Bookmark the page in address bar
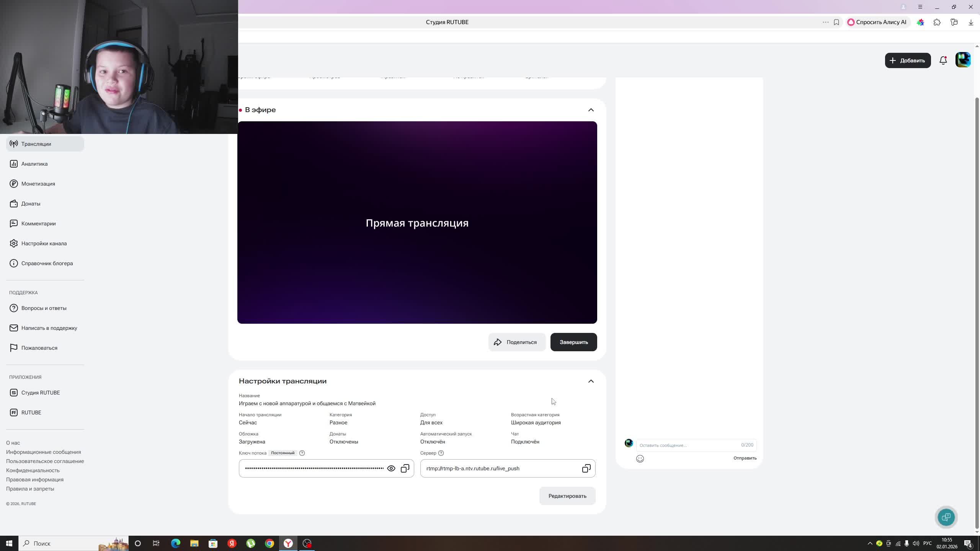The height and width of the screenshot is (551, 980). (836, 22)
